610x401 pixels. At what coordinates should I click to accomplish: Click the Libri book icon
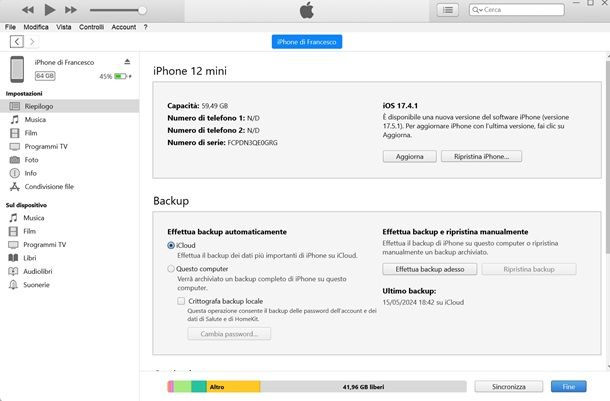click(x=13, y=258)
